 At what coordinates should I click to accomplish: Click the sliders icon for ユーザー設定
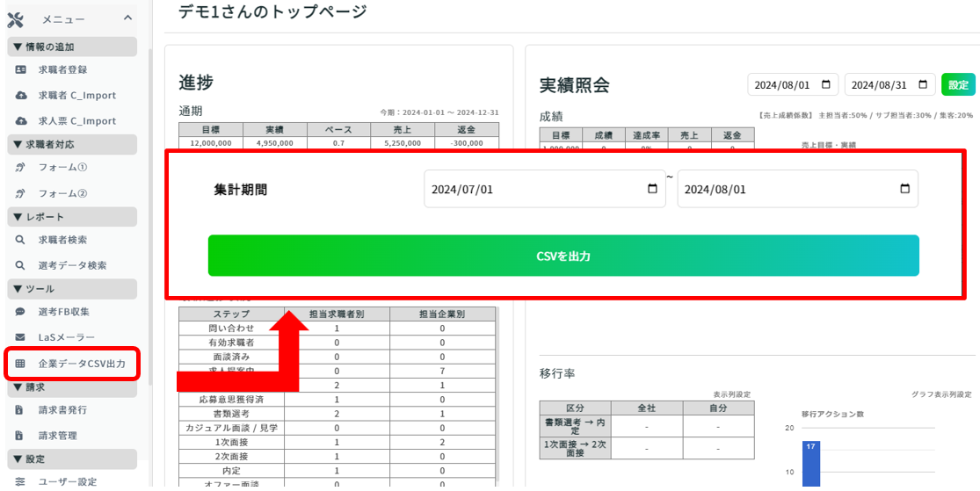pos(20,481)
